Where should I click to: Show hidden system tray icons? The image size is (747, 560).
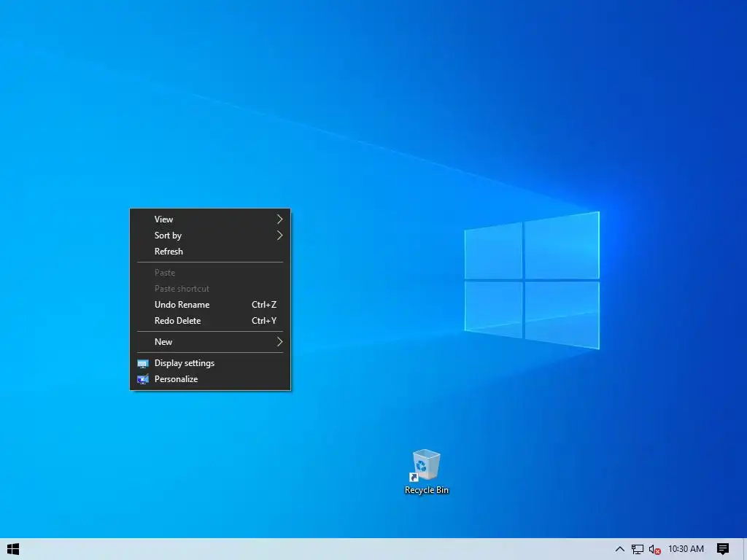619,549
